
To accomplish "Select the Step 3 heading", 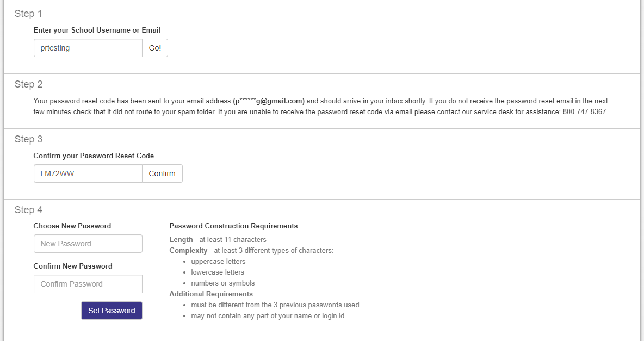I will (x=28, y=139).
